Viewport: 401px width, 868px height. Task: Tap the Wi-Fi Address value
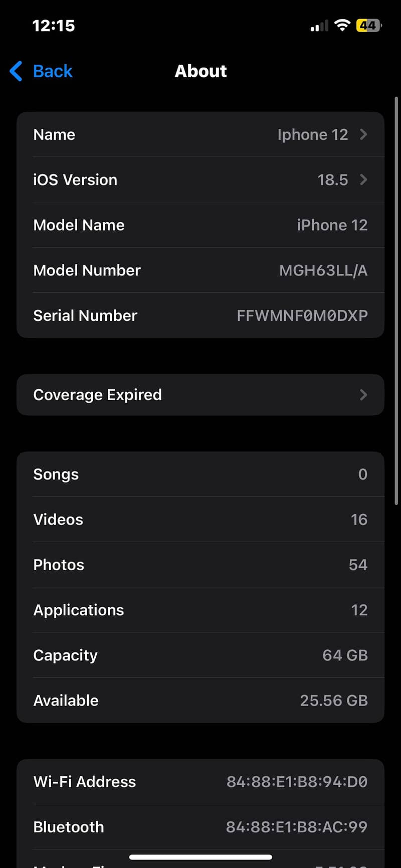click(x=297, y=782)
